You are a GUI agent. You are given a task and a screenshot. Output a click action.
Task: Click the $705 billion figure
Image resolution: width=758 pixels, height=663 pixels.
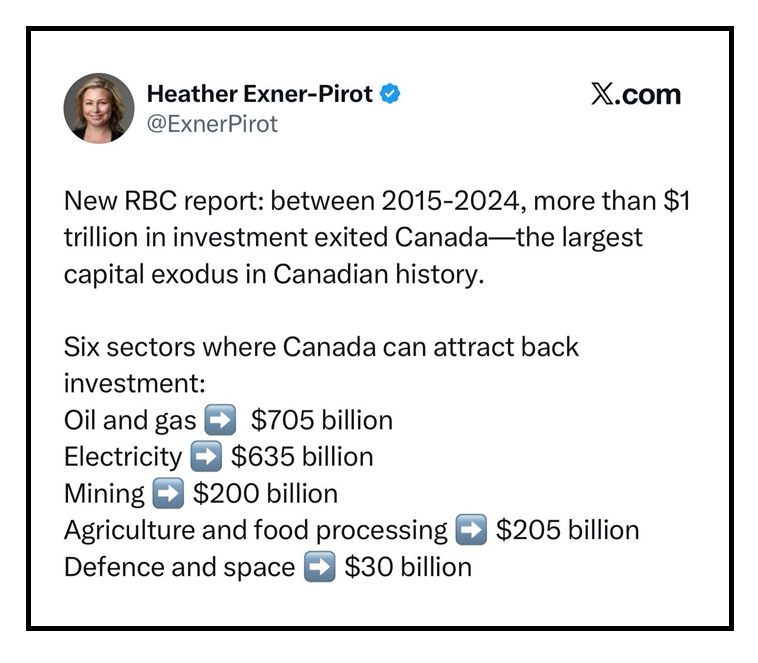pos(322,420)
